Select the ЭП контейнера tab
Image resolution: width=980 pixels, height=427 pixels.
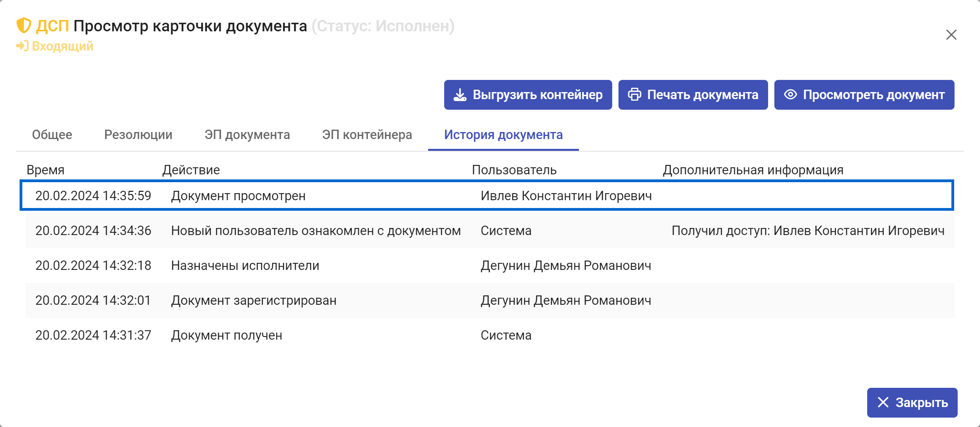(367, 135)
